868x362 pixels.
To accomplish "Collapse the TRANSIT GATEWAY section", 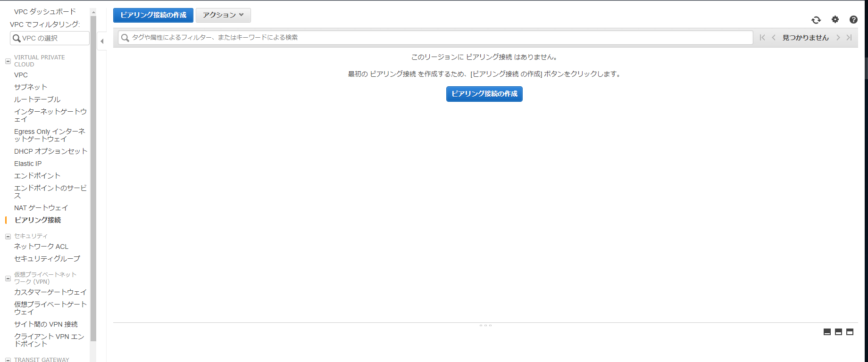I will pos(8,360).
